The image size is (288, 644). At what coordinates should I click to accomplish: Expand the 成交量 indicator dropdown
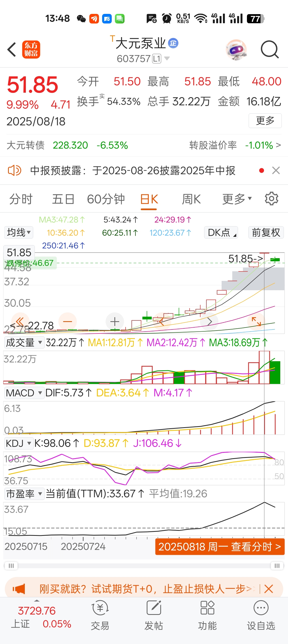(24, 342)
